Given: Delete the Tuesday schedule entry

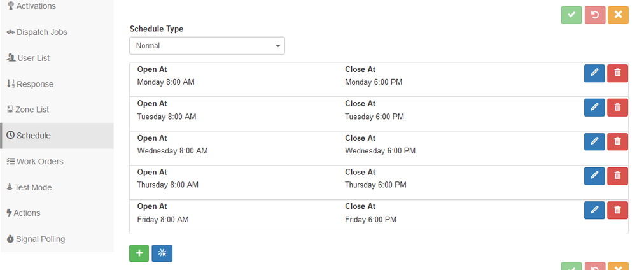Looking at the screenshot, I should 617,108.
